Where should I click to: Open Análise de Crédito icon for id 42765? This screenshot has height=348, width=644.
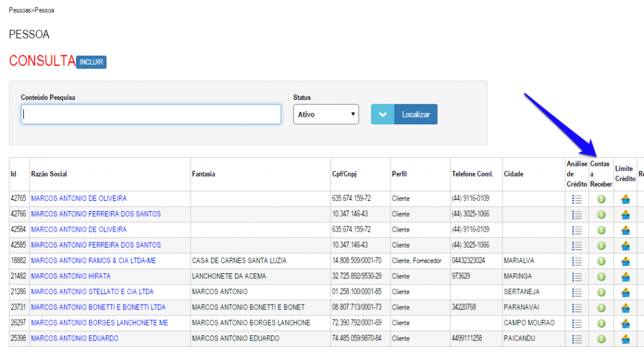577,198
